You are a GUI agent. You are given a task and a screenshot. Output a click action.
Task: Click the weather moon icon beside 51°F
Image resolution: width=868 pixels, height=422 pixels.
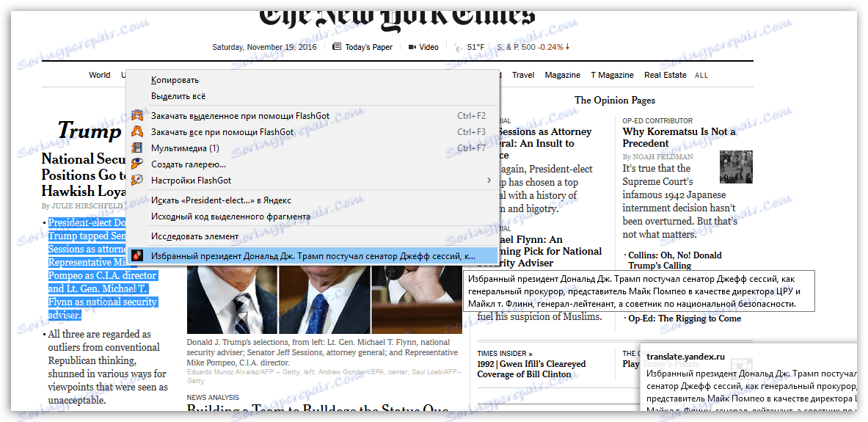[458, 47]
